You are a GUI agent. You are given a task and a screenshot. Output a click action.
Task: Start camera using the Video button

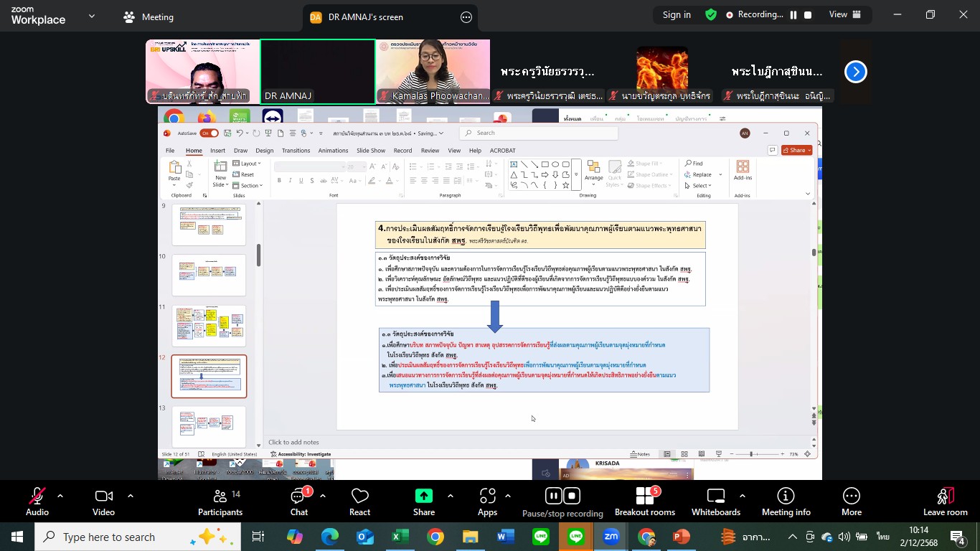click(x=103, y=501)
